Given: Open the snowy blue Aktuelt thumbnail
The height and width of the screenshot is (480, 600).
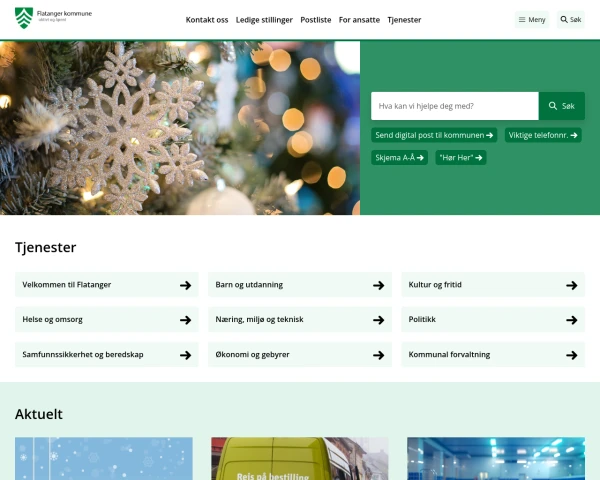Looking at the screenshot, I should (104, 459).
